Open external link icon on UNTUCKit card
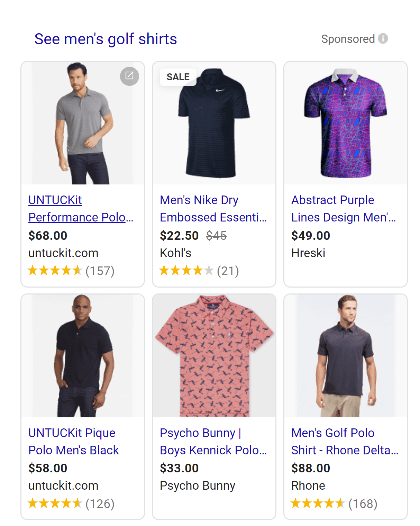 (x=129, y=76)
